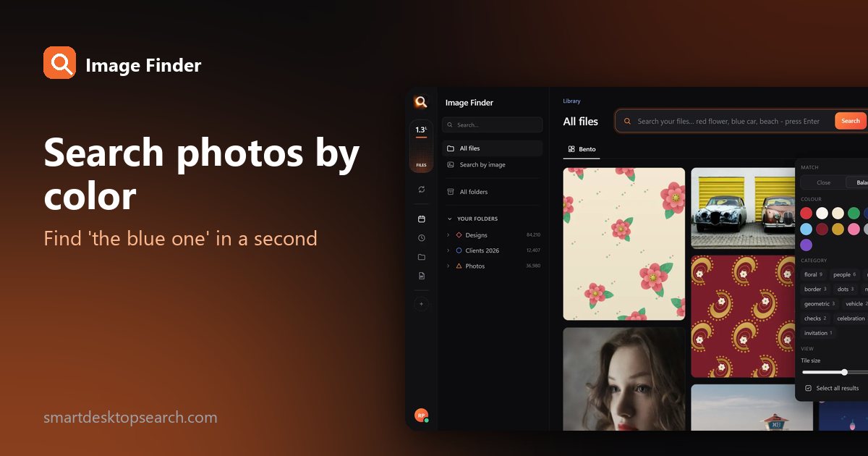Click the 84,210 count beside Designs
This screenshot has width=868, height=456.
pyautogui.click(x=533, y=235)
